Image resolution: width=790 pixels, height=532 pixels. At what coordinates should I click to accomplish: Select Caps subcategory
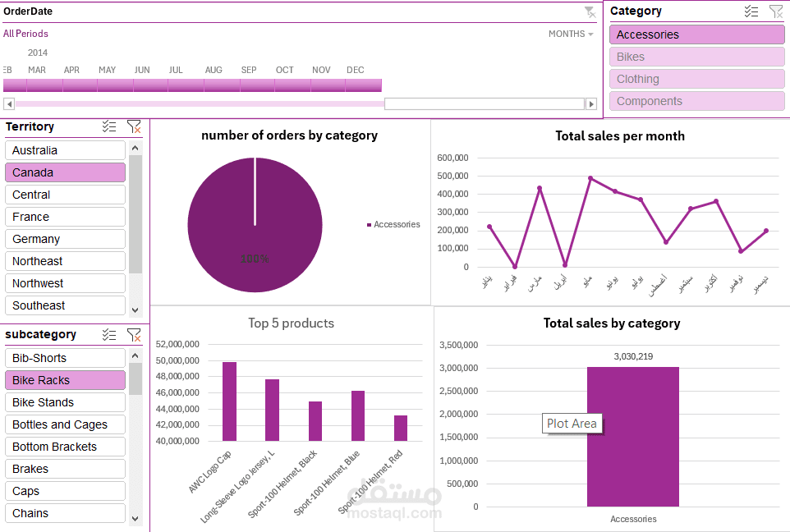click(65, 491)
